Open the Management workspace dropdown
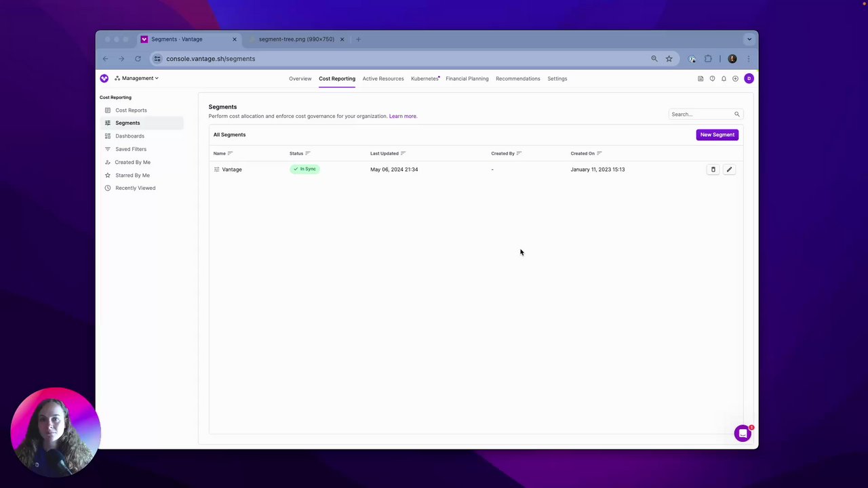Viewport: 868px width, 488px height. point(136,79)
